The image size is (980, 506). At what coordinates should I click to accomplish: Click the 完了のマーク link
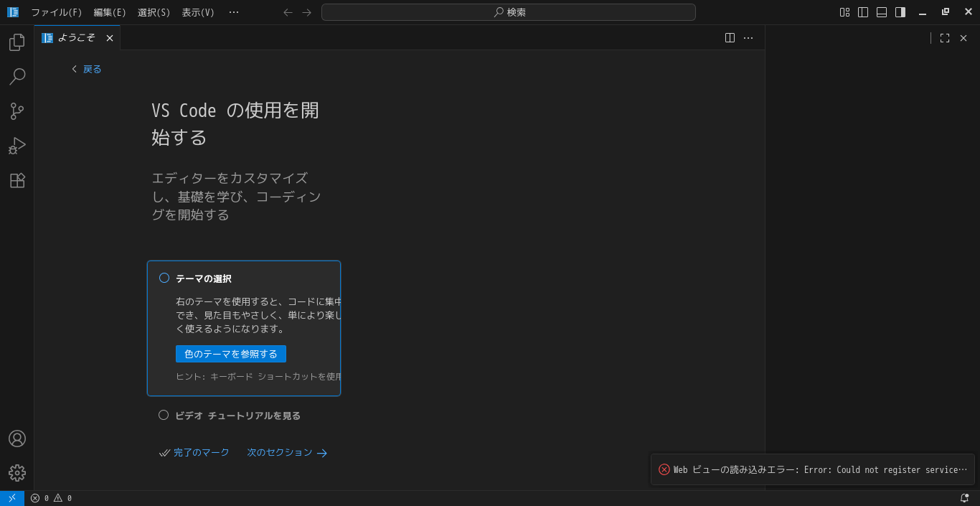[x=194, y=453]
